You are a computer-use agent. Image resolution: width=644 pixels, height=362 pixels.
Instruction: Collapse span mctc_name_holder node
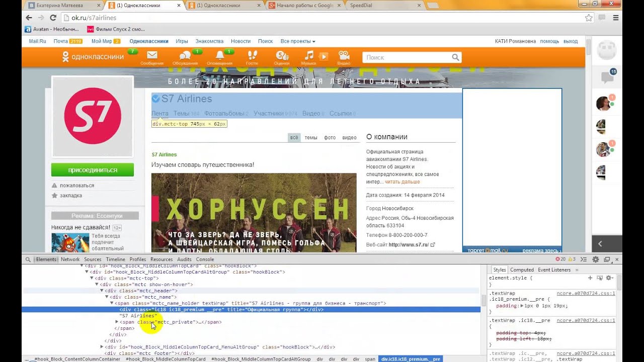[x=112, y=303]
